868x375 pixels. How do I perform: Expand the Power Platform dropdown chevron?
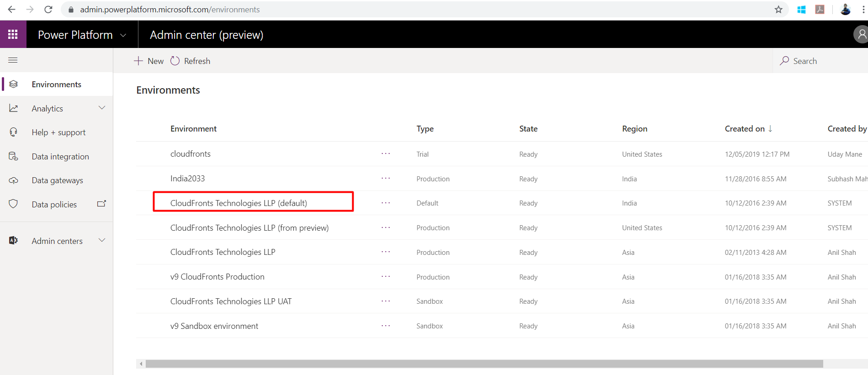pyautogui.click(x=123, y=35)
